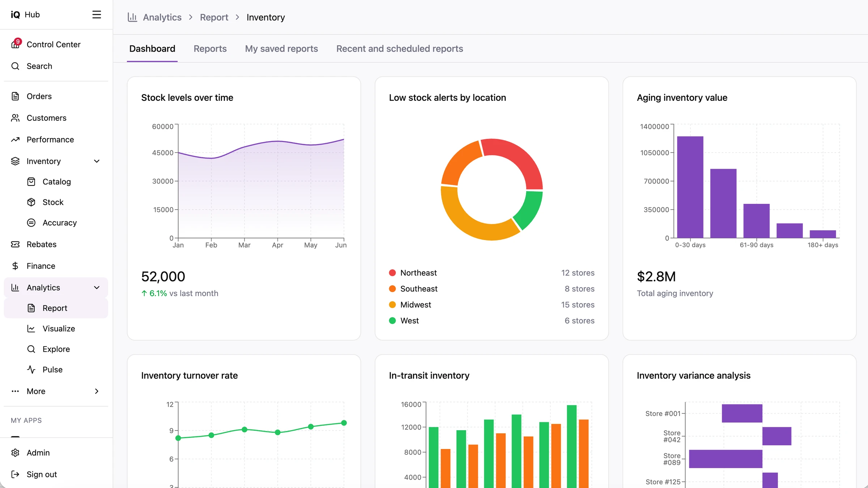Open Recent and scheduled reports tab

coord(400,49)
